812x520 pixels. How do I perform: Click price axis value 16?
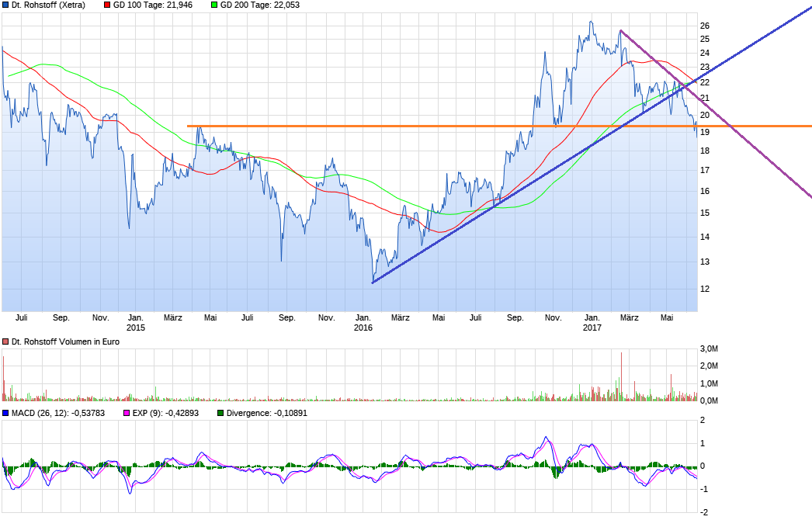tap(705, 191)
